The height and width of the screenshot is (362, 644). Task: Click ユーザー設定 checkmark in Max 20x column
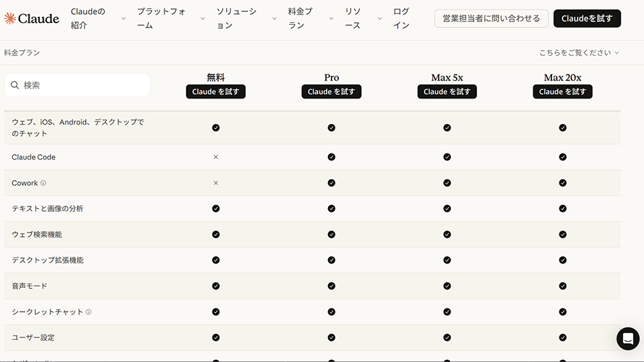pyautogui.click(x=563, y=337)
